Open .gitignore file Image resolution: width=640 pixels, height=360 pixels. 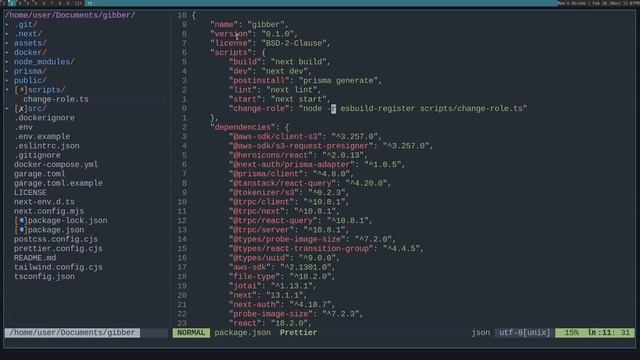coord(37,156)
